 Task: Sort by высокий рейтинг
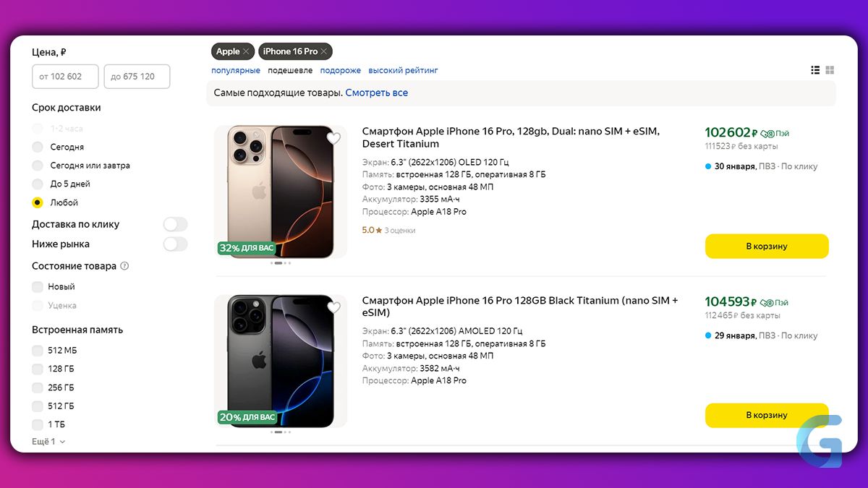coord(403,71)
